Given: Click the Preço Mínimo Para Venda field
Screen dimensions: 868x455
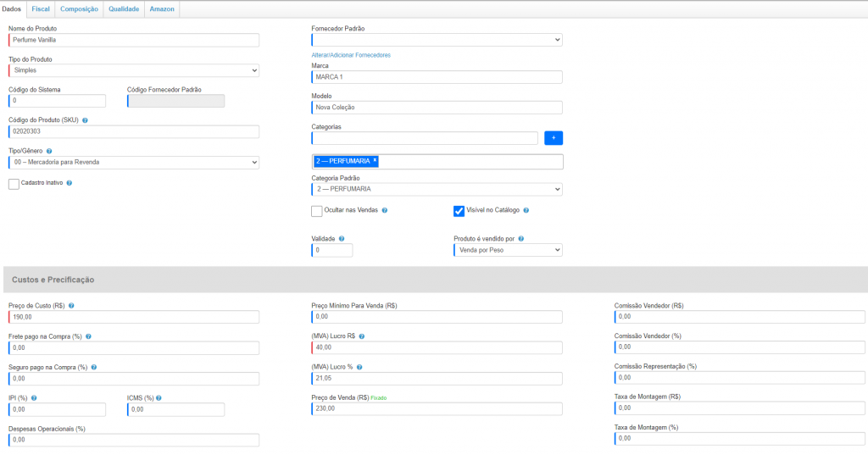Looking at the screenshot, I should click(437, 317).
